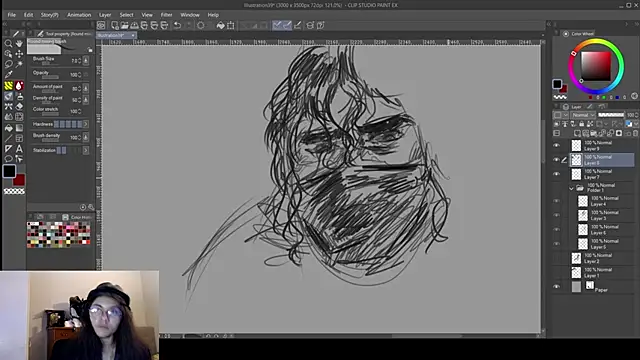Image resolution: width=640 pixels, height=360 pixels.
Task: Open Brush density dynamics button
Action: [x=86, y=138]
